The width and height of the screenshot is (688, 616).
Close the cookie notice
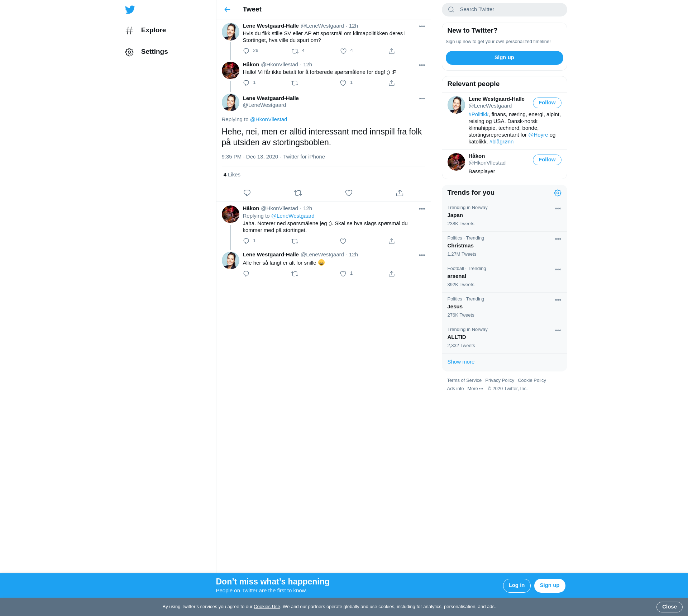tap(669, 607)
